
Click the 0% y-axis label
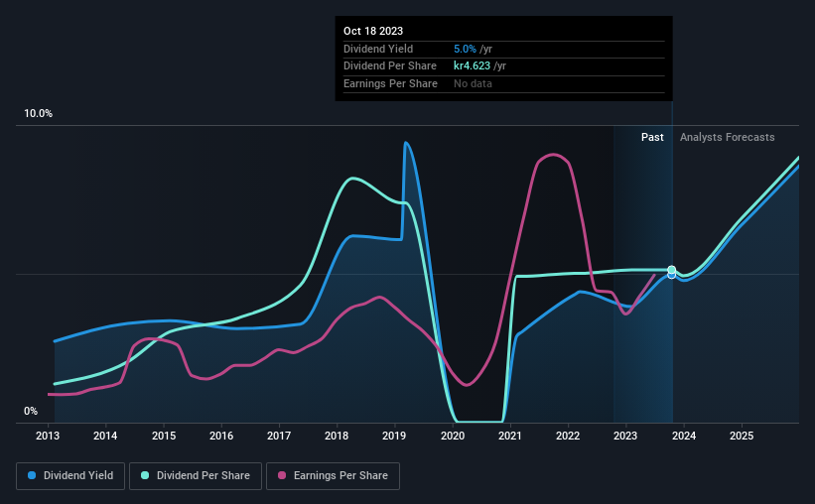click(31, 412)
